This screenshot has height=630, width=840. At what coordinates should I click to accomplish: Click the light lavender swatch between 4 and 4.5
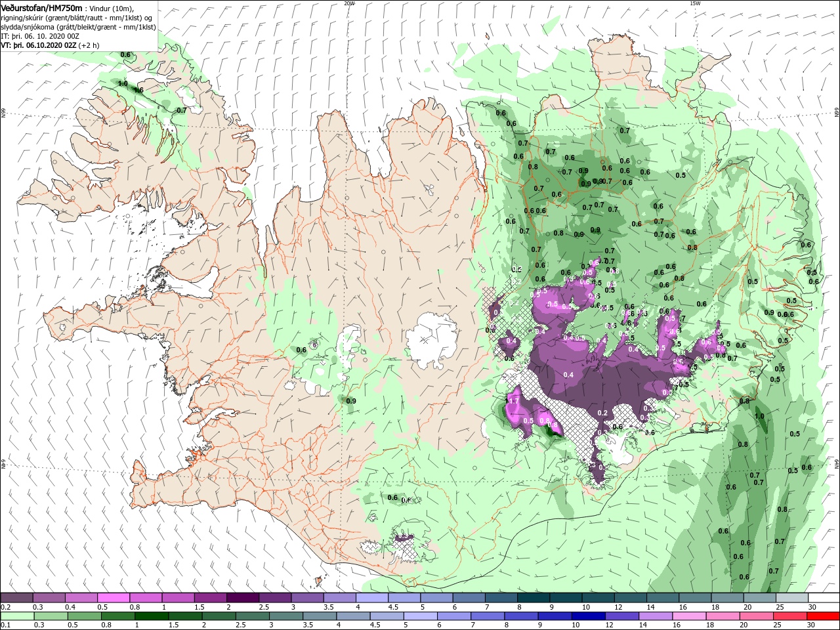(x=372, y=598)
